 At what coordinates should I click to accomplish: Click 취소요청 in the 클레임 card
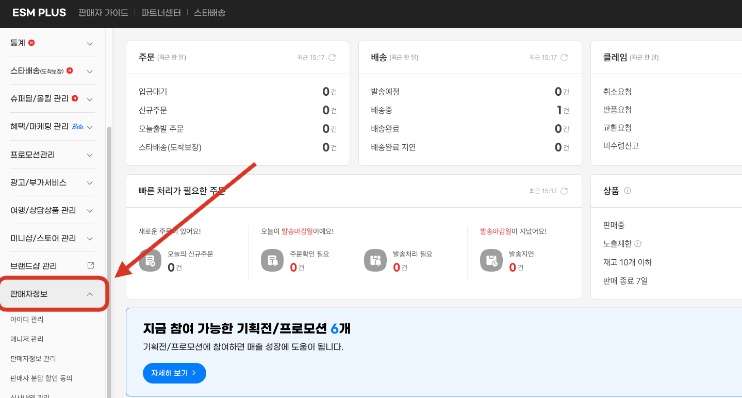click(x=617, y=91)
